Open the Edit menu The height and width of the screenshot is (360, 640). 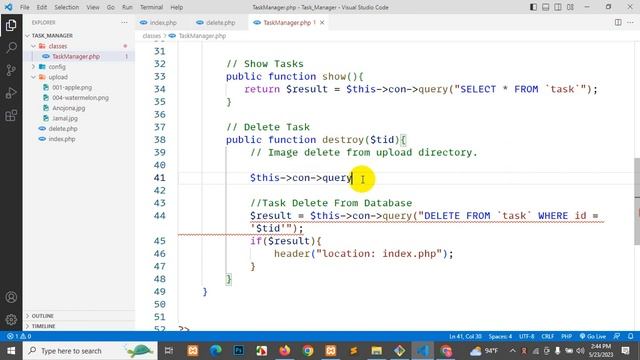point(42,7)
